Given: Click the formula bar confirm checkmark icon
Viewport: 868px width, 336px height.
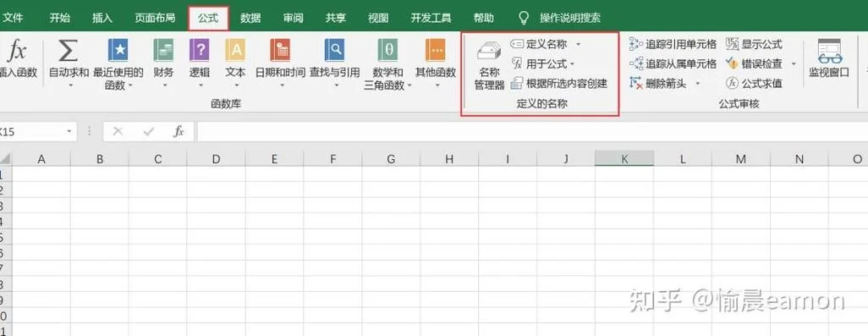Looking at the screenshot, I should (x=148, y=132).
